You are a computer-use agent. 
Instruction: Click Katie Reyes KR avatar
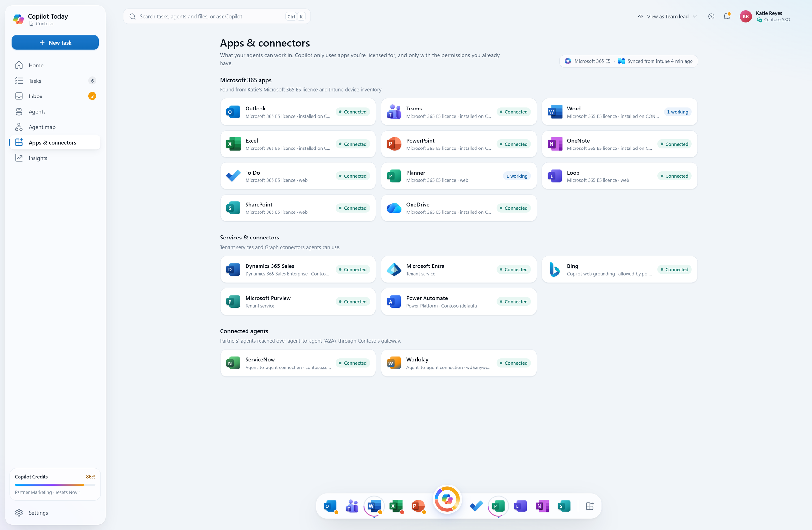tap(745, 16)
